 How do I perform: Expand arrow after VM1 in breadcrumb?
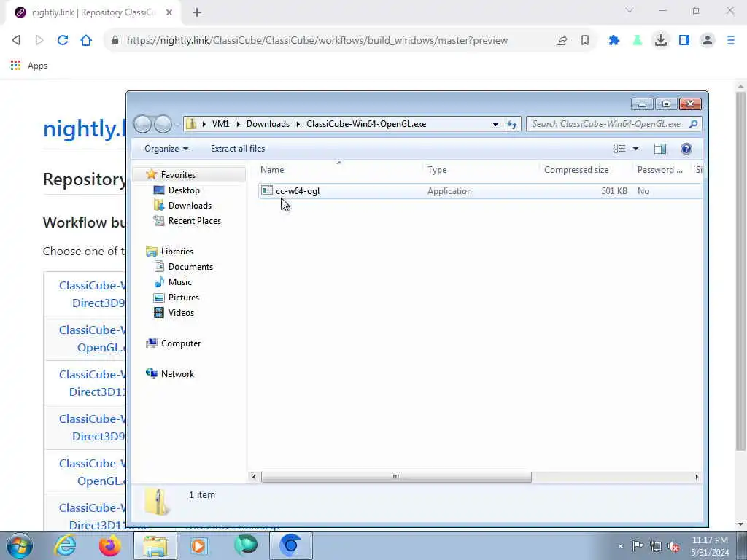[239, 124]
